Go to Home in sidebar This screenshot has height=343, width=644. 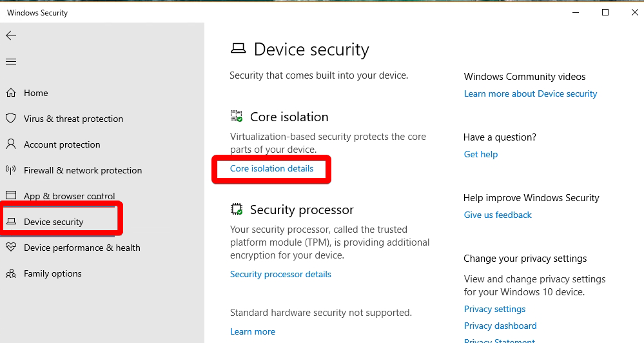click(x=35, y=93)
